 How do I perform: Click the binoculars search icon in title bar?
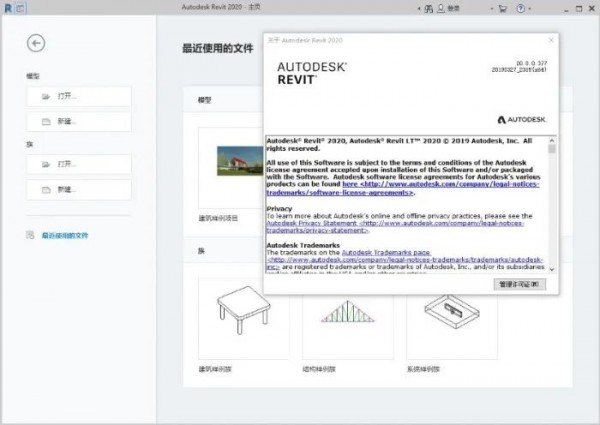[x=429, y=8]
